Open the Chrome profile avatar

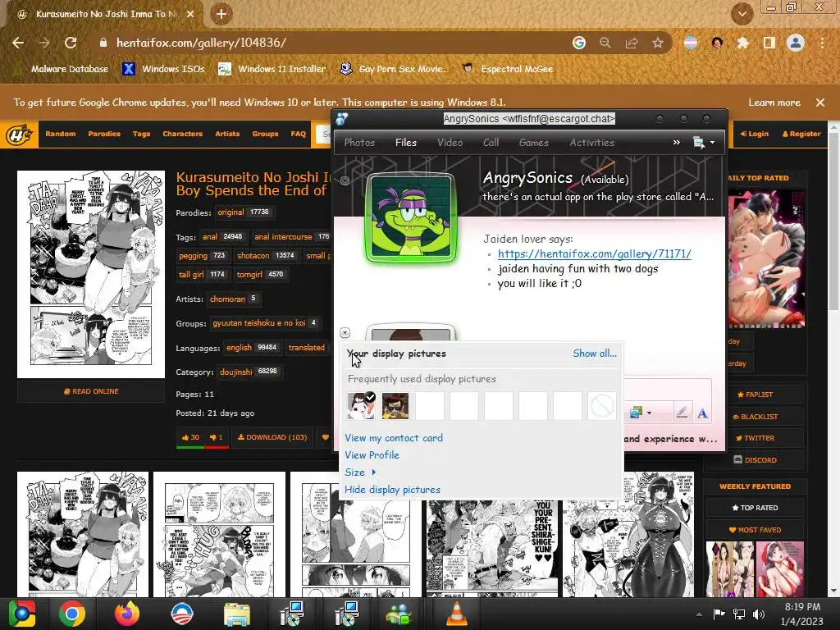796,43
